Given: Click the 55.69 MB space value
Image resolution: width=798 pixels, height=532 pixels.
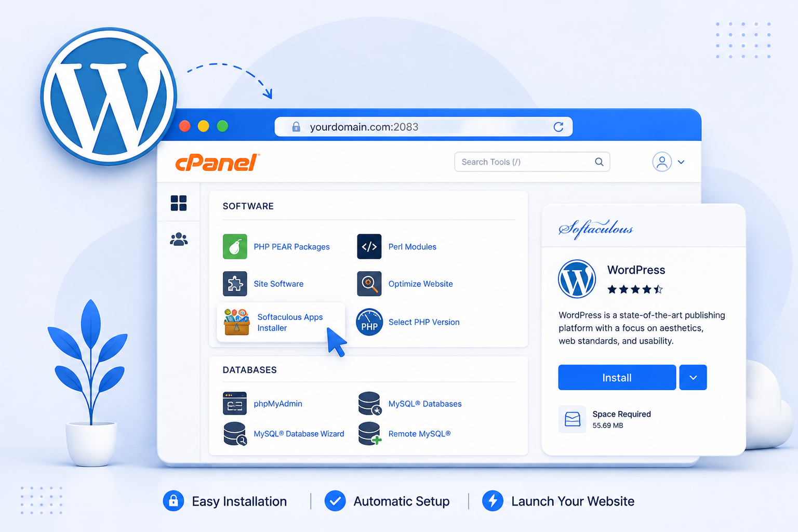Looking at the screenshot, I should click(x=608, y=425).
